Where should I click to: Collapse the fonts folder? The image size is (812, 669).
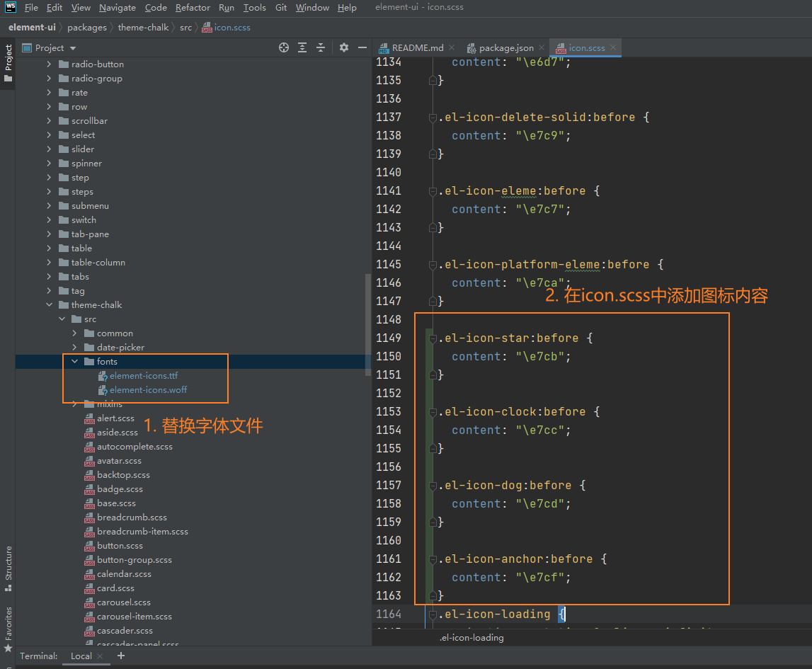[74, 362]
